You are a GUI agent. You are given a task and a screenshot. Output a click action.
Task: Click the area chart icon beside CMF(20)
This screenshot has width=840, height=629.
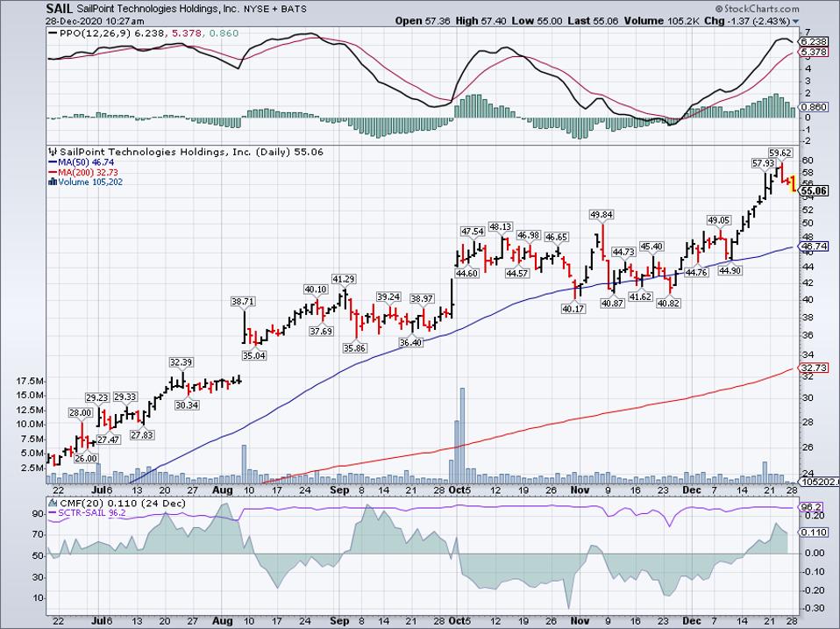pos(53,503)
